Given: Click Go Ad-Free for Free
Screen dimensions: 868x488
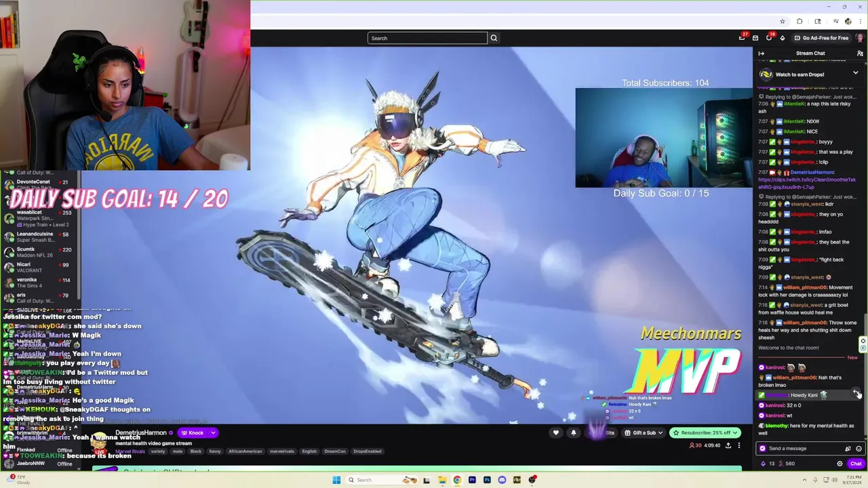Looking at the screenshot, I should pyautogui.click(x=821, y=38).
